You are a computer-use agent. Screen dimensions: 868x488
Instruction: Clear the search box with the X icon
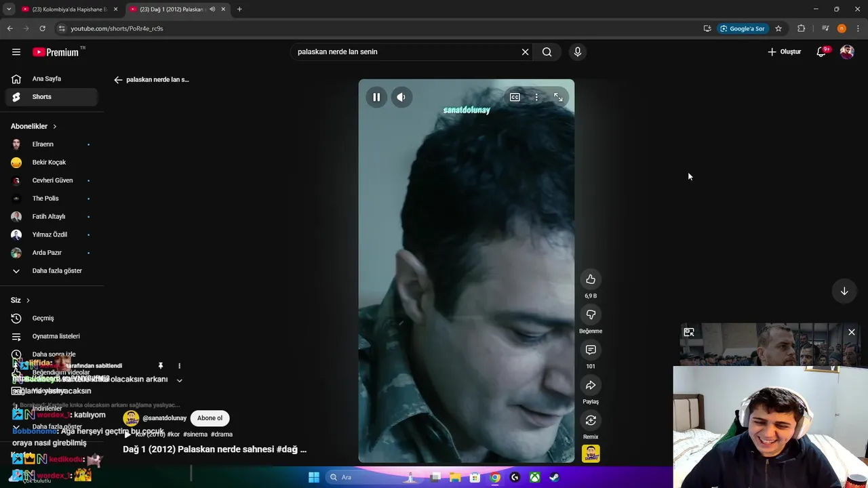point(525,52)
